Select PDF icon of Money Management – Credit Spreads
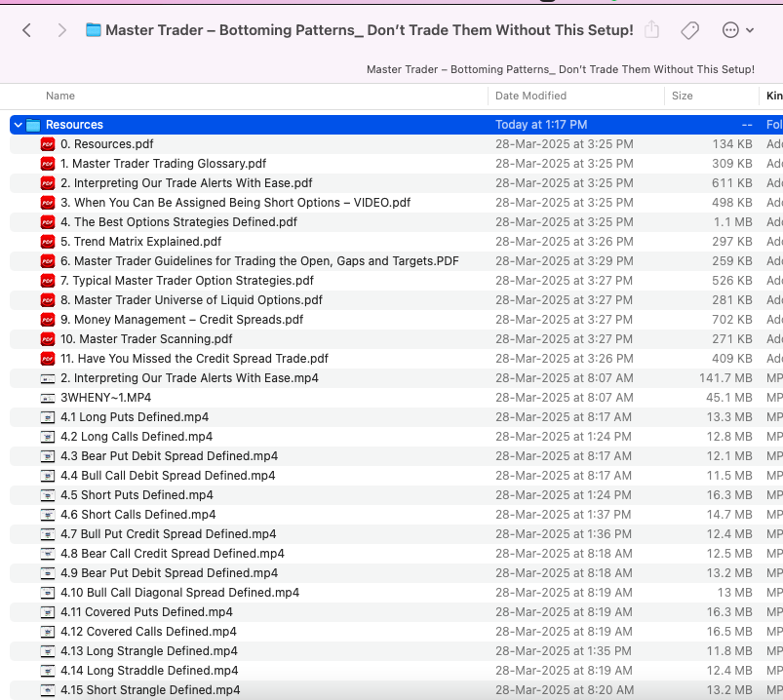 [x=48, y=320]
